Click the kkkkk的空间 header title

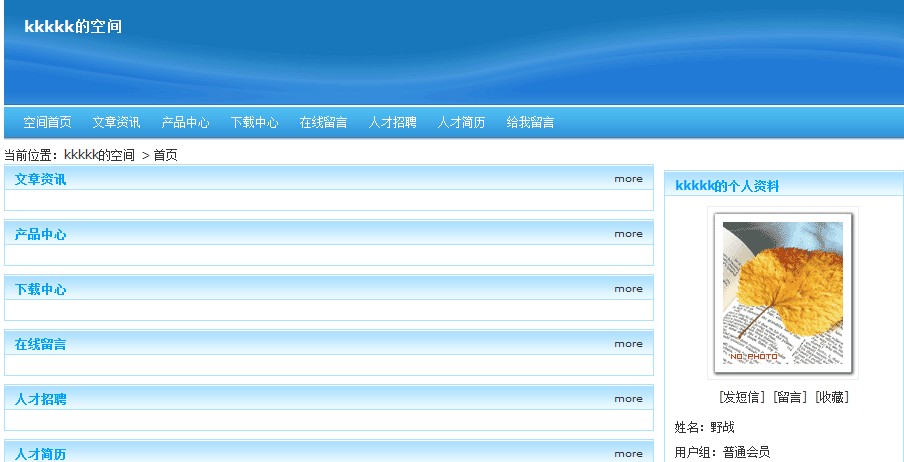point(73,27)
